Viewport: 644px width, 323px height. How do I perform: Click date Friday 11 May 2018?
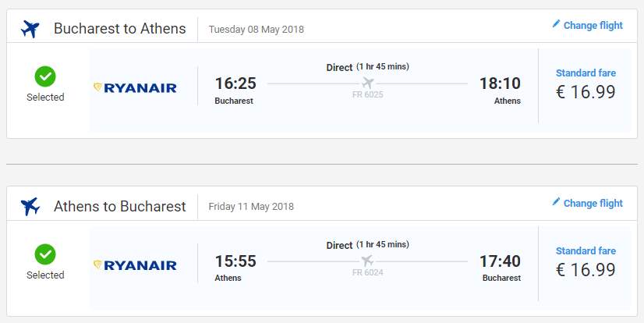[x=251, y=208]
